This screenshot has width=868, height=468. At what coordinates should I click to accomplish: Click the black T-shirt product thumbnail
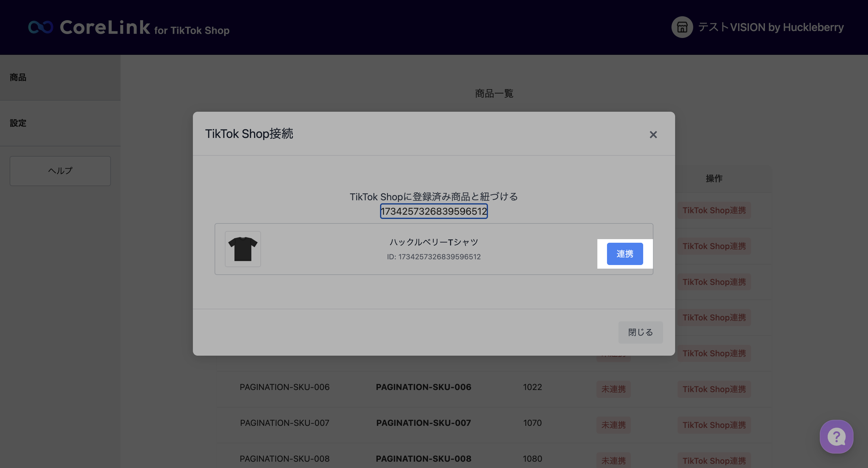coord(243,249)
